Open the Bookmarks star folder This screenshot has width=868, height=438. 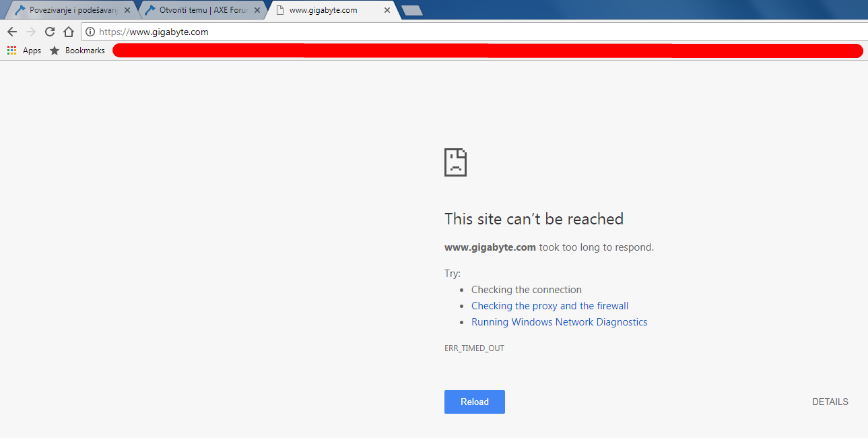77,51
